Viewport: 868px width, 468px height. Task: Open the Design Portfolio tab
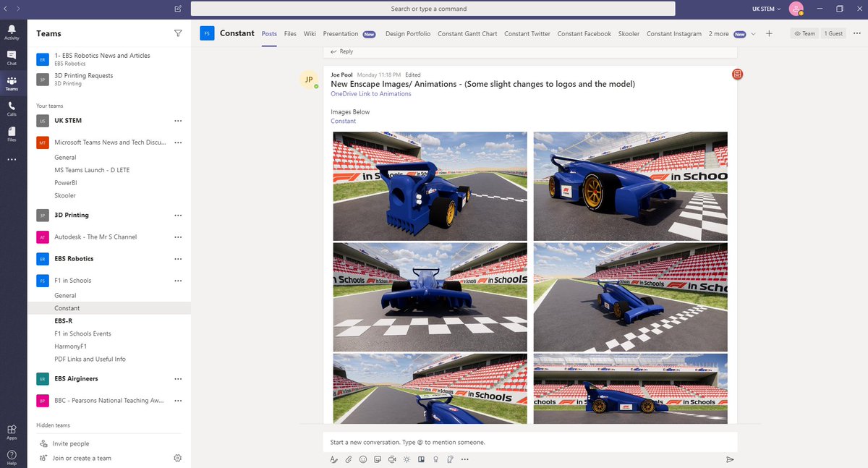pyautogui.click(x=408, y=33)
